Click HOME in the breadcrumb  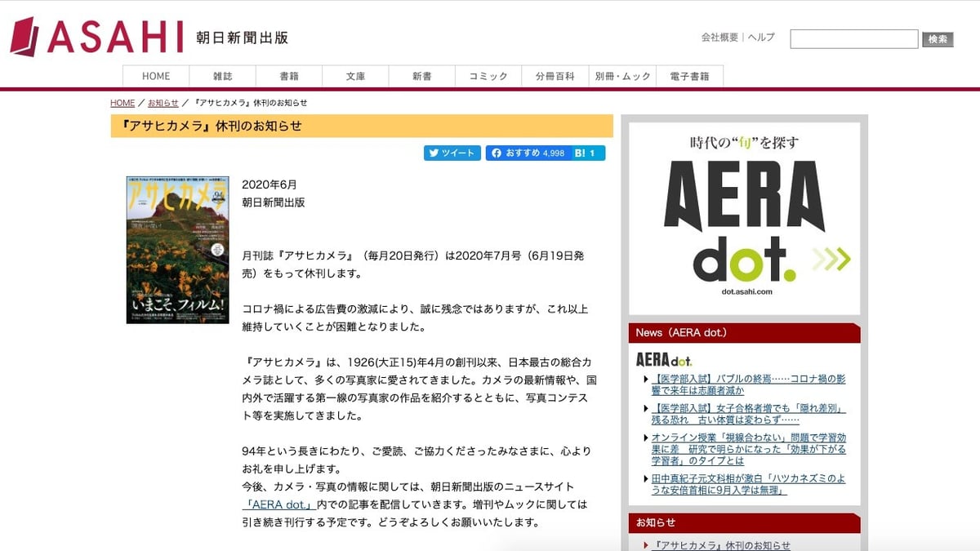122,103
